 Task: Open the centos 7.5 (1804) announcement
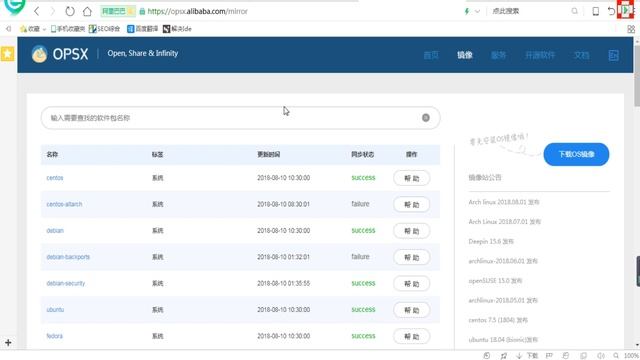point(498,320)
